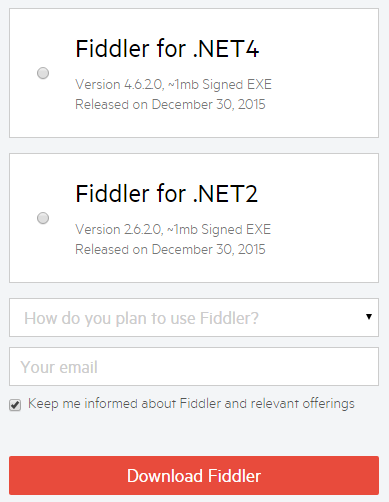Screen dimensions: 389x502
Task: Click the release date under Fiddler for .NET2
Action: 170,249
